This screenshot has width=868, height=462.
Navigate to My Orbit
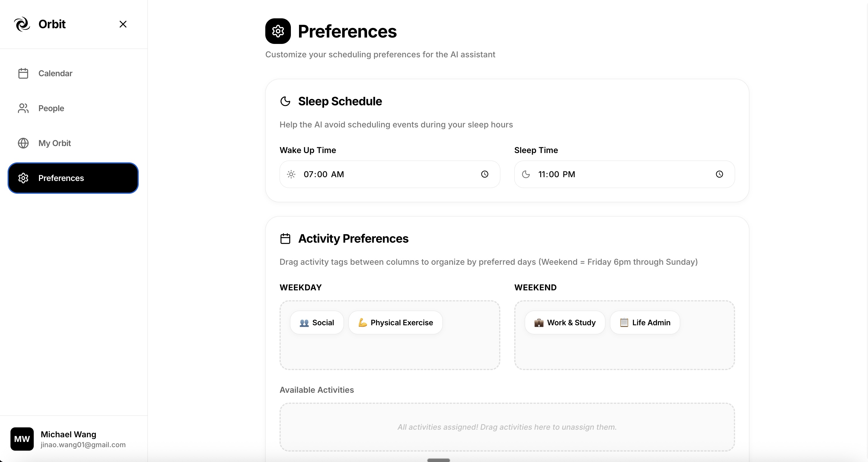(54, 143)
